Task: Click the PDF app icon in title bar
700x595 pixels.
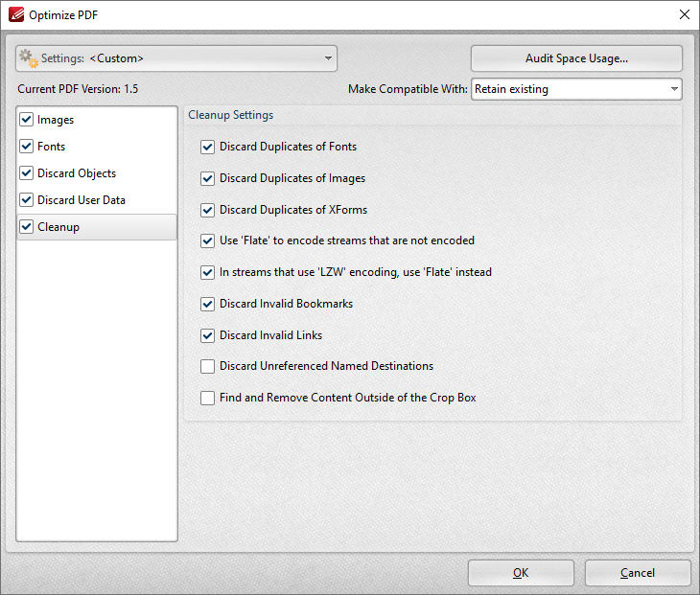Action: coord(14,14)
